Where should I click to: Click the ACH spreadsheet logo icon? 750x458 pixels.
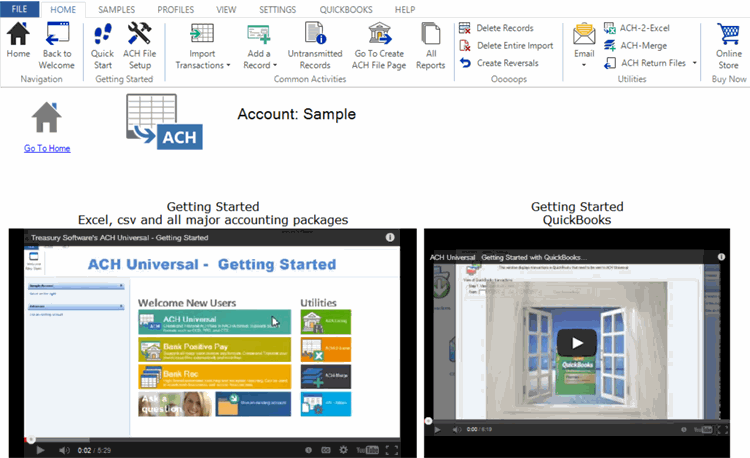[x=164, y=122]
